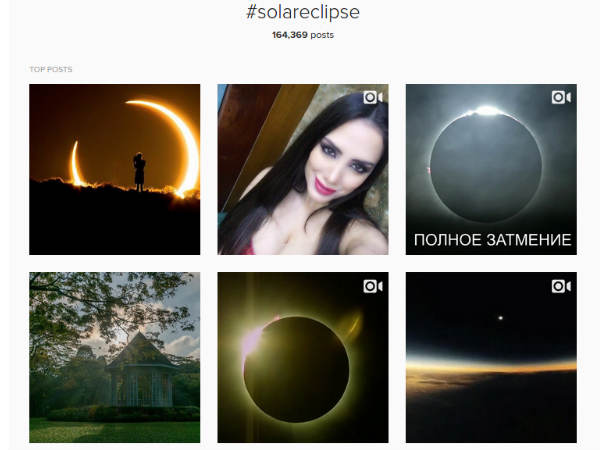The height and width of the screenshot is (450, 600).
Task: Click the pink flare on eclipse ring
Action: click(x=254, y=341)
